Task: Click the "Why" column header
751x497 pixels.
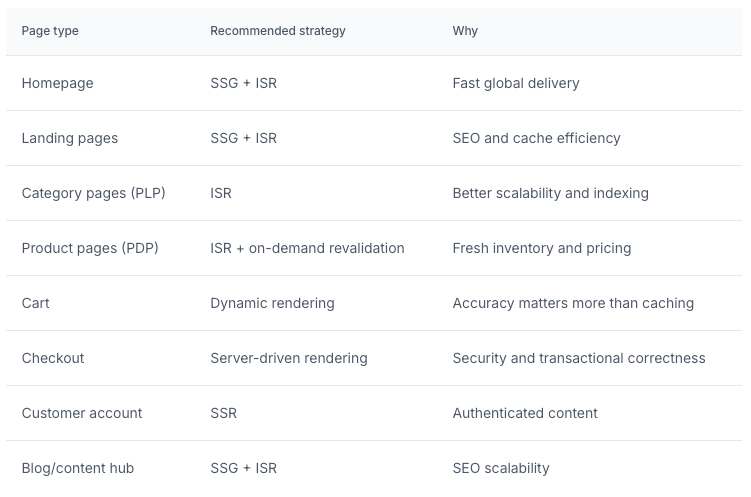Action: pos(465,31)
